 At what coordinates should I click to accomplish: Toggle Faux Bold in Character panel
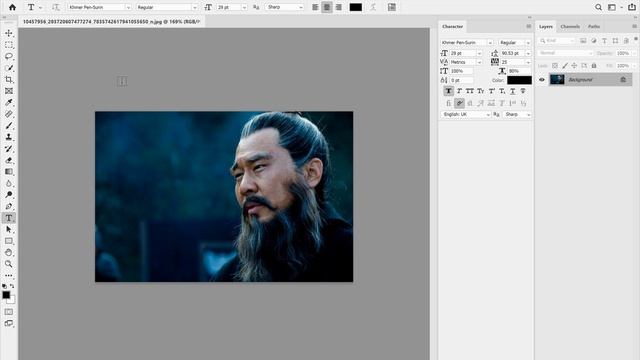coord(449,91)
